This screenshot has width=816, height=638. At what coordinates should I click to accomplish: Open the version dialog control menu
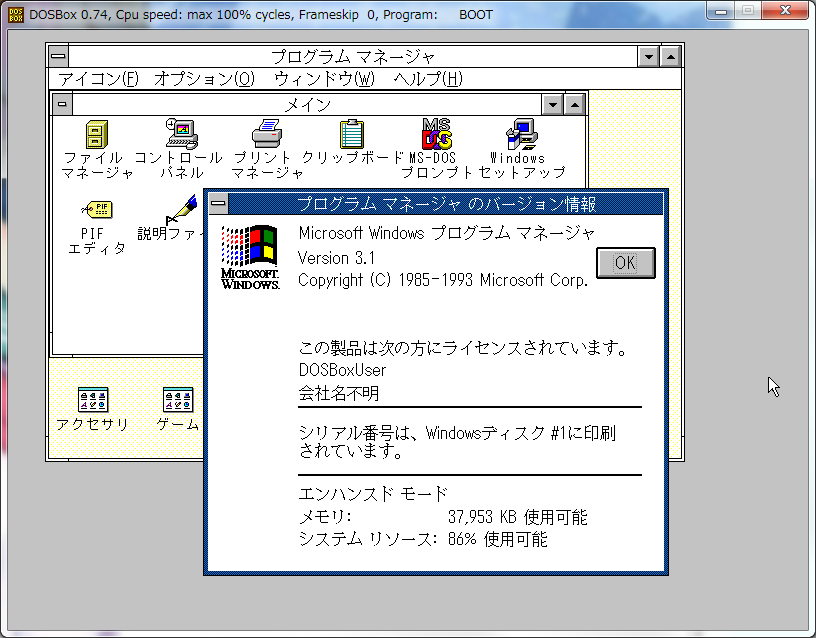(216, 203)
